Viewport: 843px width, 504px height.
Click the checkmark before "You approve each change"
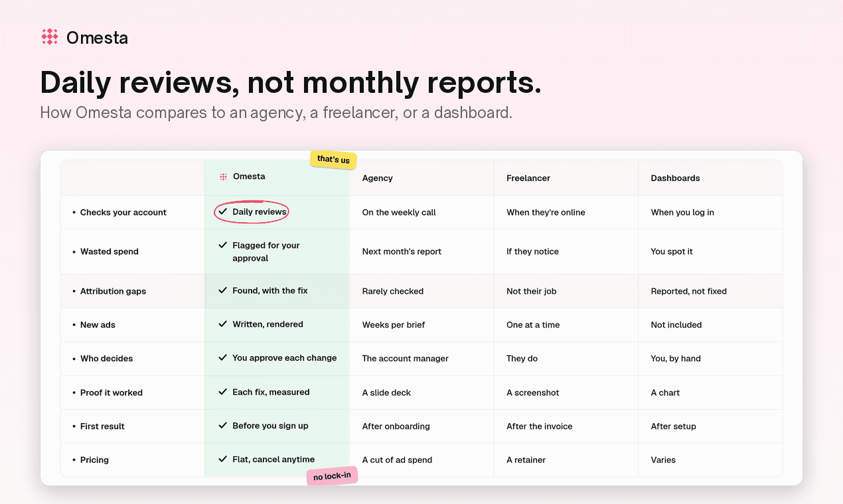tap(223, 358)
